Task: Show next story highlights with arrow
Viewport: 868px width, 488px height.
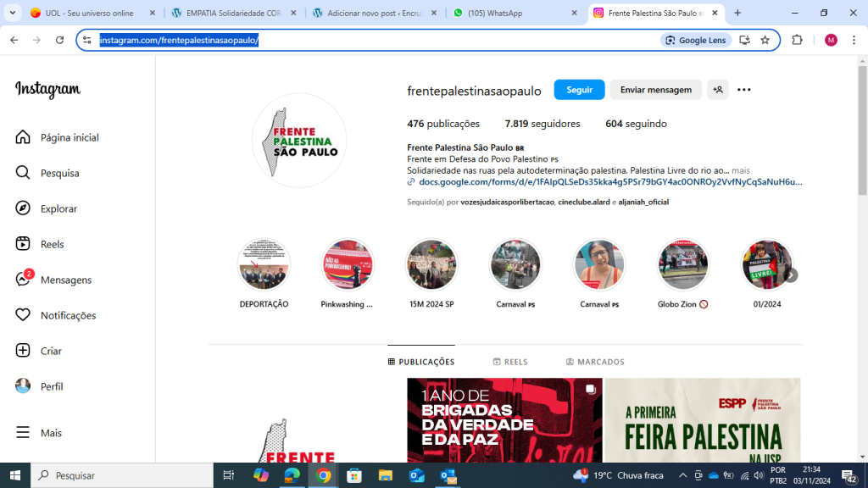Action: pos(791,275)
